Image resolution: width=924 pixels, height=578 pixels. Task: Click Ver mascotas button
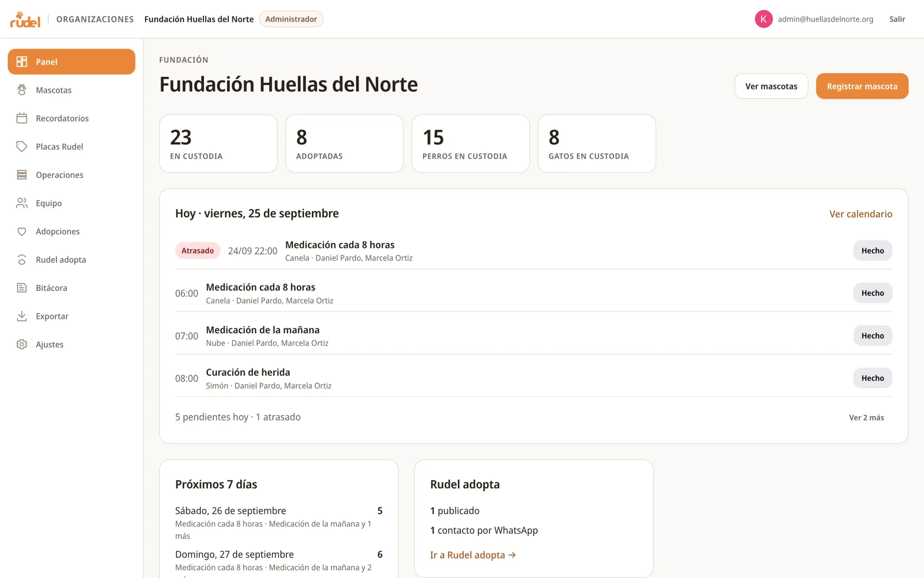(771, 86)
